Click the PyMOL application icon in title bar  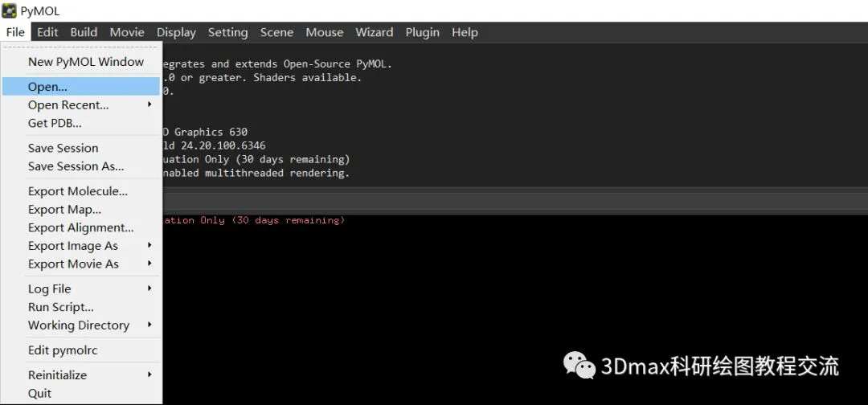9,10
